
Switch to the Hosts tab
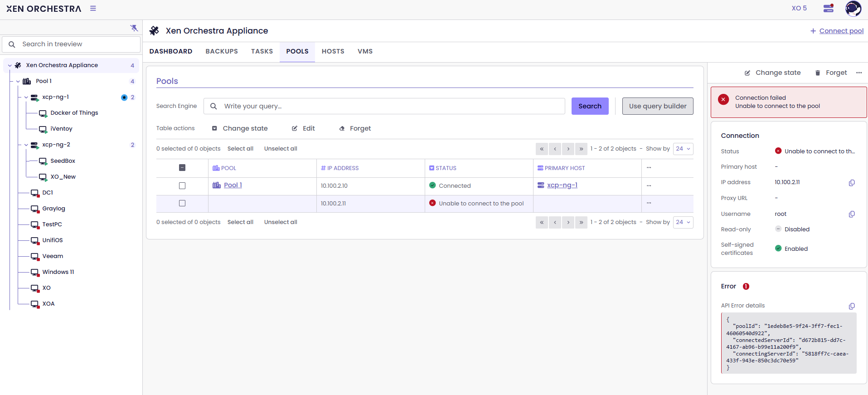pos(333,51)
